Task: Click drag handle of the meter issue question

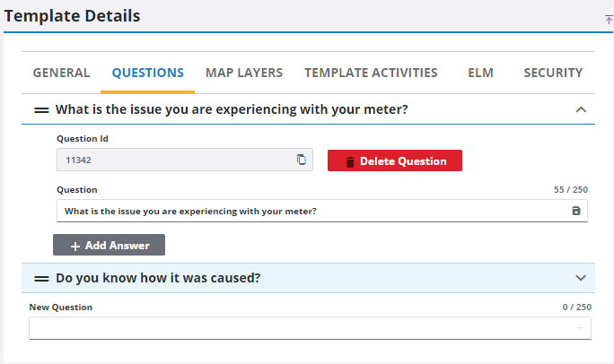Action: tap(41, 109)
